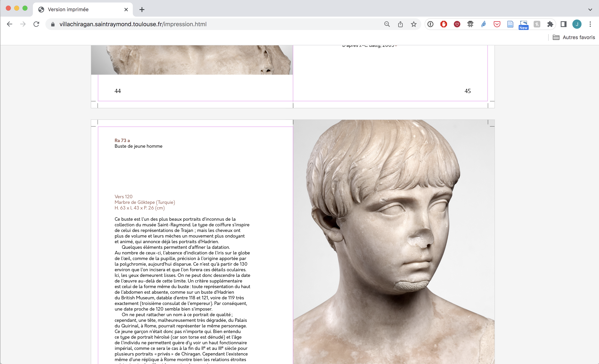Open the Autres favoris bookmarks folder
The image size is (599, 364).
(x=574, y=37)
